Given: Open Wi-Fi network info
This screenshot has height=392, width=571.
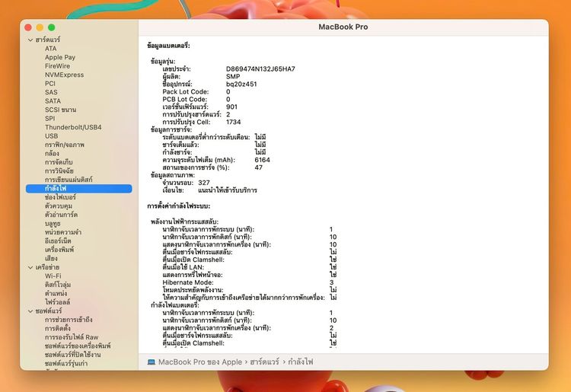Looking at the screenshot, I should coord(53,276).
